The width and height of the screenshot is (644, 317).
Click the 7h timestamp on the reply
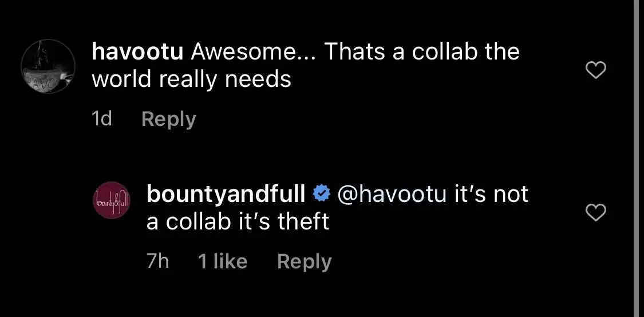coord(157,261)
